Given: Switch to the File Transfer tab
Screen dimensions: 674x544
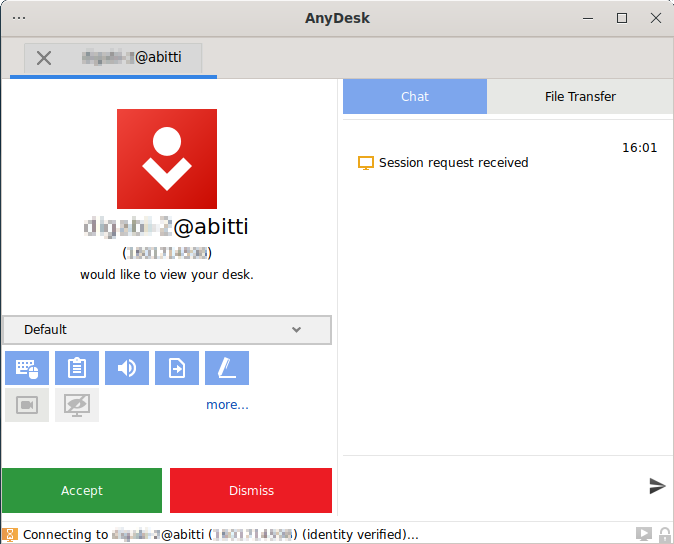Looking at the screenshot, I should (x=580, y=97).
